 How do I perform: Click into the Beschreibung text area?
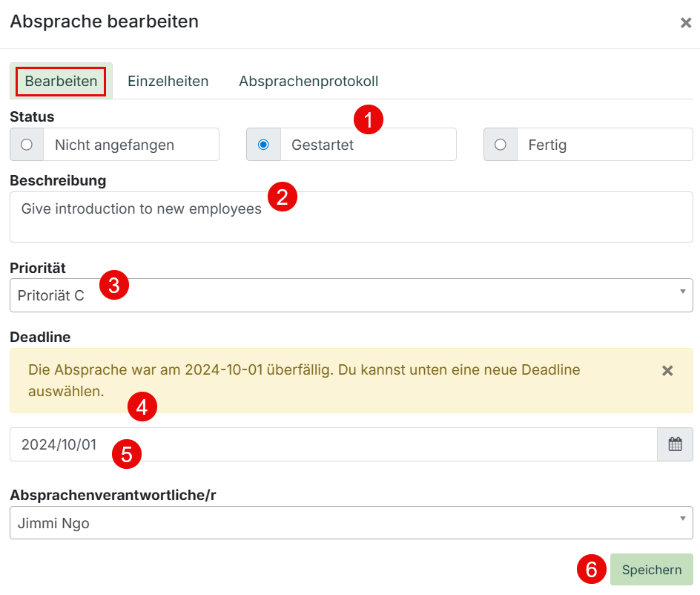[x=351, y=217]
